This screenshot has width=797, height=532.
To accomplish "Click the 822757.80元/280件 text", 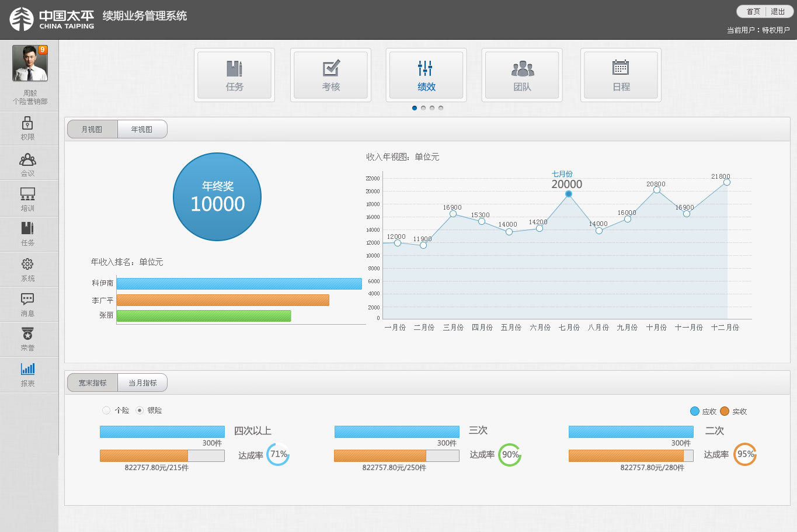I will pyautogui.click(x=652, y=468).
